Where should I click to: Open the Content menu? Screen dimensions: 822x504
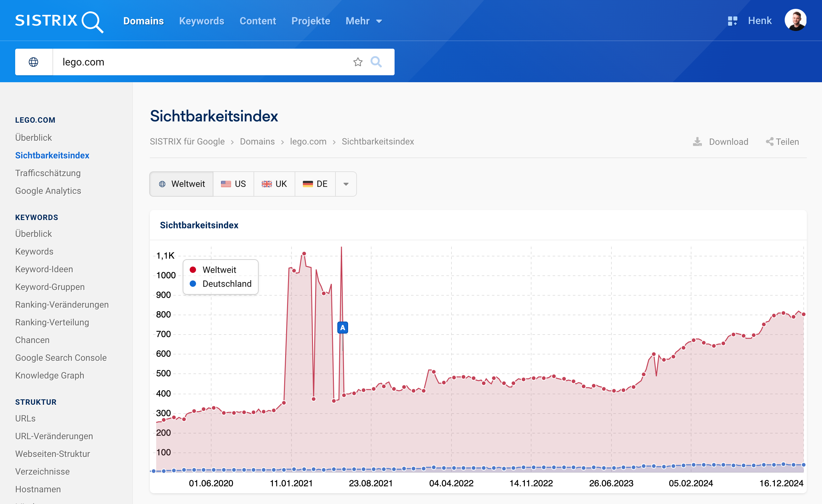click(258, 21)
